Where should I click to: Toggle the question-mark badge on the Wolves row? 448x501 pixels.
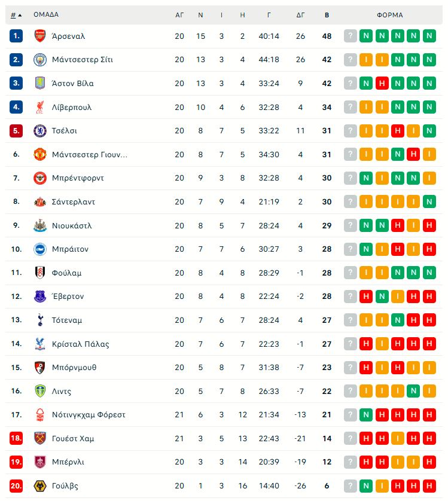coord(349,485)
